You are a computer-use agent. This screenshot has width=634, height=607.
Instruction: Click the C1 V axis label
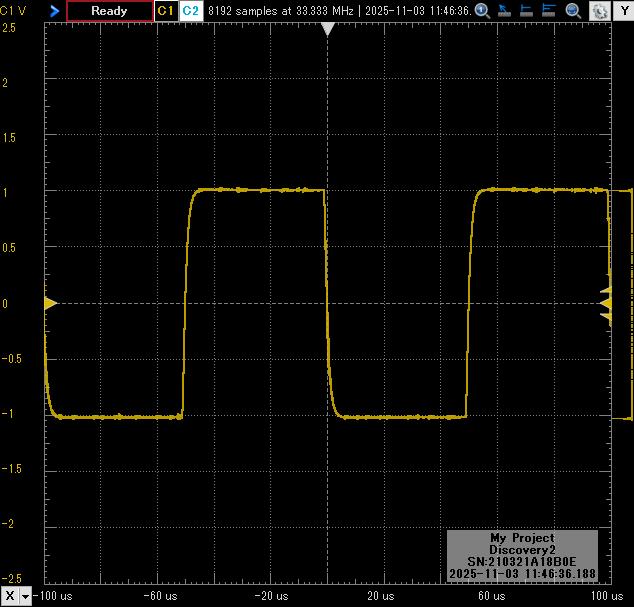(x=13, y=9)
